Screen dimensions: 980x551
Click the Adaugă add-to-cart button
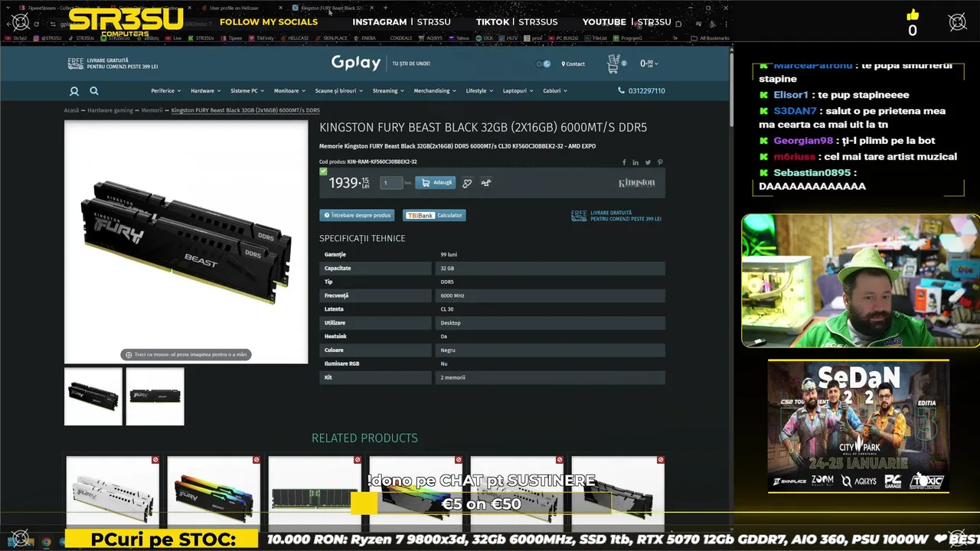pos(436,183)
